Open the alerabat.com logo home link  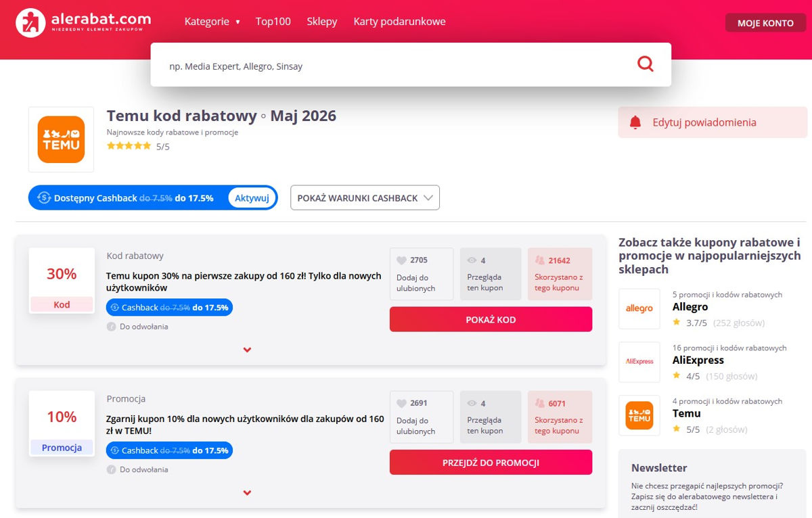[x=83, y=22]
